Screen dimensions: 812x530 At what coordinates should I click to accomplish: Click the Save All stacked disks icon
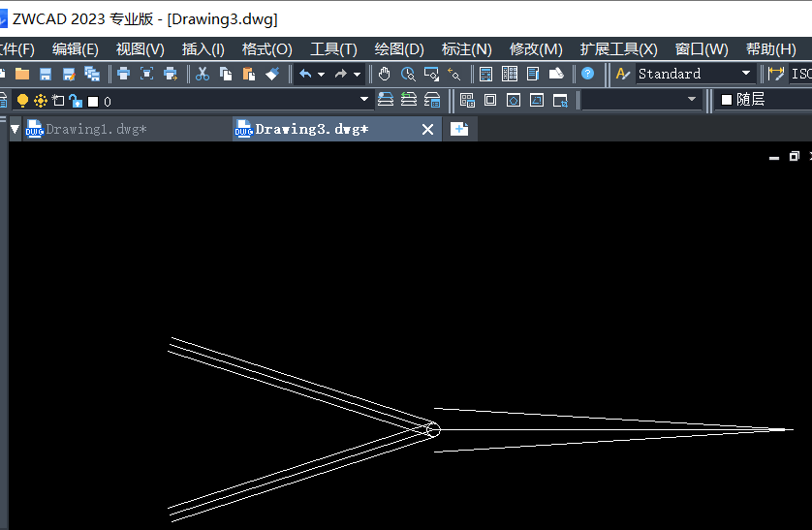click(92, 74)
